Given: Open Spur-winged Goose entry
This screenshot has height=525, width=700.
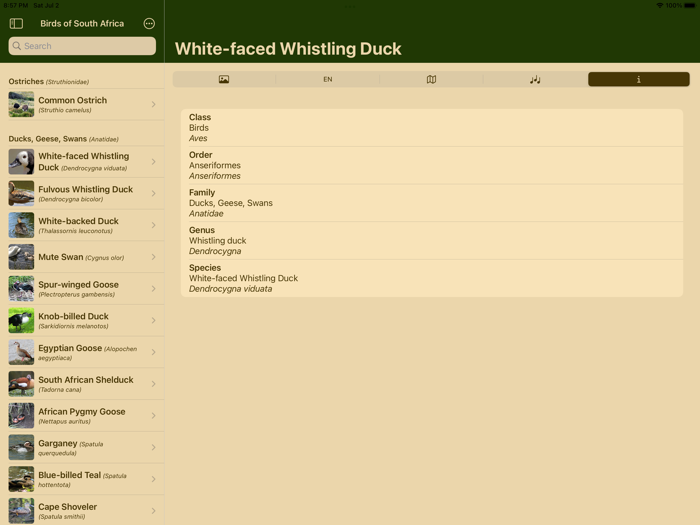Looking at the screenshot, I should pyautogui.click(x=82, y=288).
